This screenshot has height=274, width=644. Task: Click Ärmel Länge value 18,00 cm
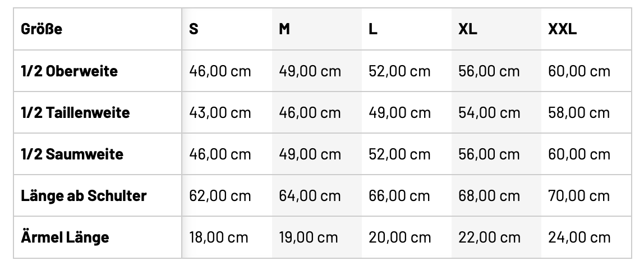point(219,237)
